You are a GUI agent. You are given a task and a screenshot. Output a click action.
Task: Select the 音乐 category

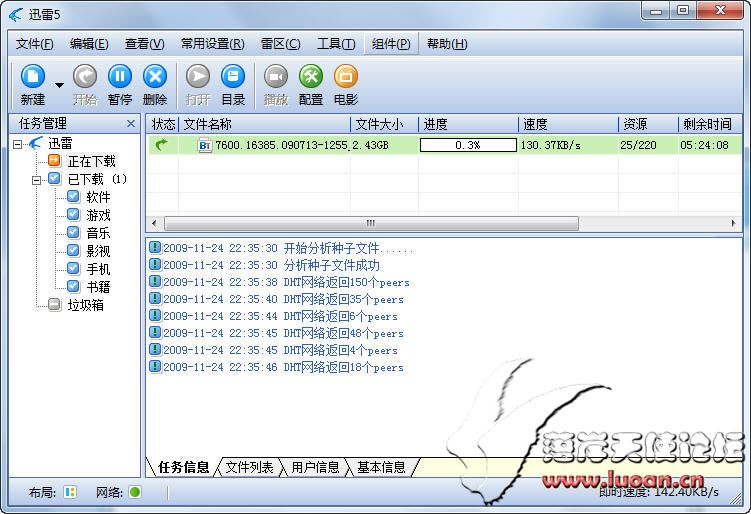pos(98,233)
